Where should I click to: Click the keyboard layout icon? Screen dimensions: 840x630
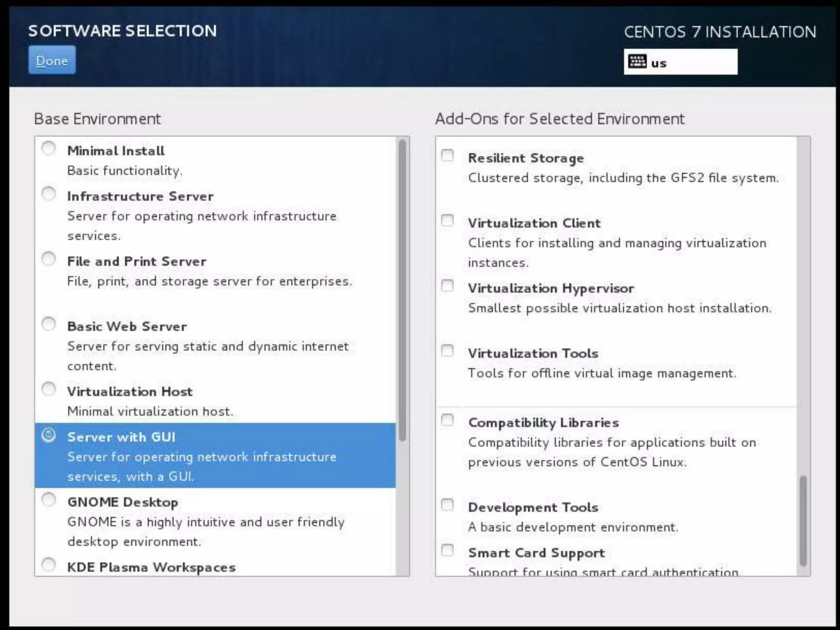pos(637,62)
